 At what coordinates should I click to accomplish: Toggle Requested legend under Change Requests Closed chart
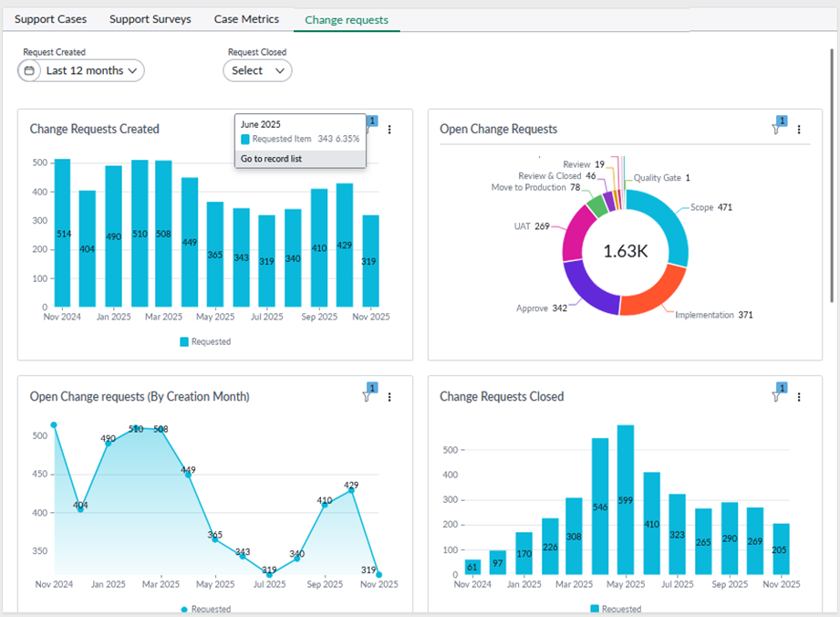(616, 609)
